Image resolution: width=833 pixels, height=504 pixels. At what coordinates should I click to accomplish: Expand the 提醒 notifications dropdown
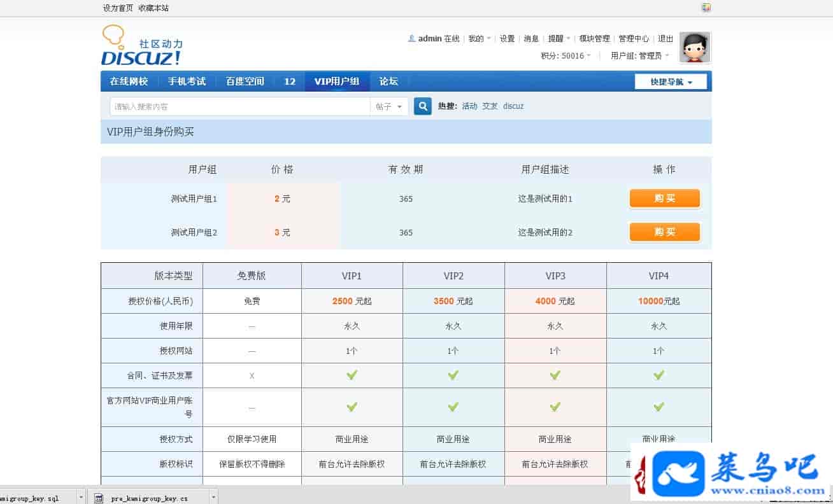pos(559,39)
